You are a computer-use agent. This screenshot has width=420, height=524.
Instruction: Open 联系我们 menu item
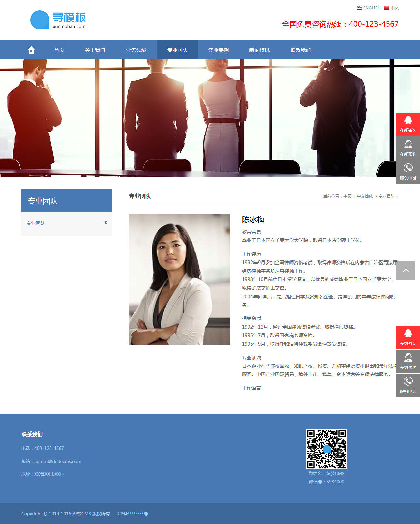301,50
